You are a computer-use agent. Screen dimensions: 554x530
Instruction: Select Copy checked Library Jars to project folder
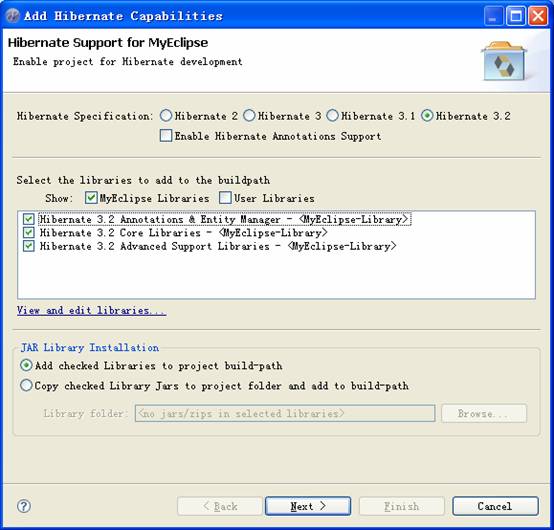pos(26,385)
